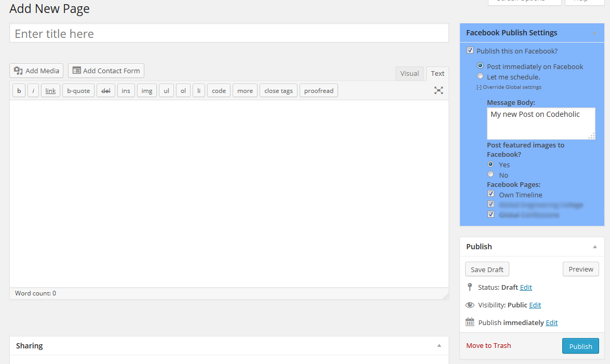Switch to the Text editor tab
Image resolution: width=610 pixels, height=364 pixels.
pos(437,74)
